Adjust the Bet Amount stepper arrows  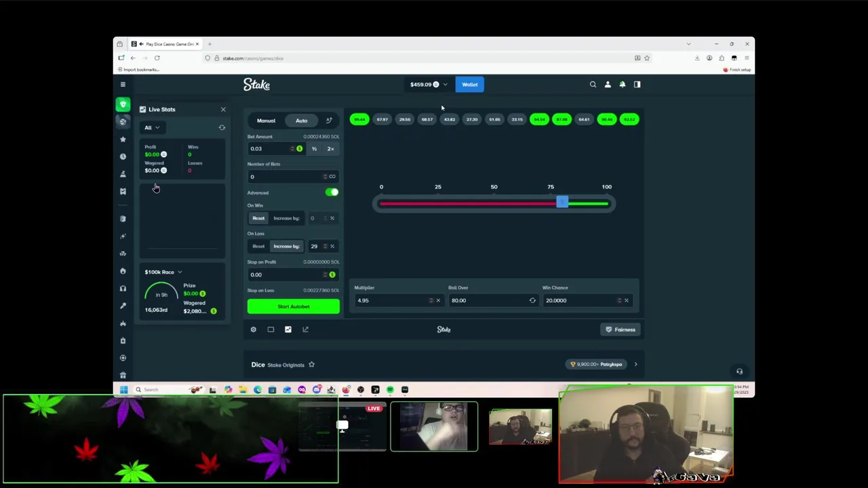292,148
